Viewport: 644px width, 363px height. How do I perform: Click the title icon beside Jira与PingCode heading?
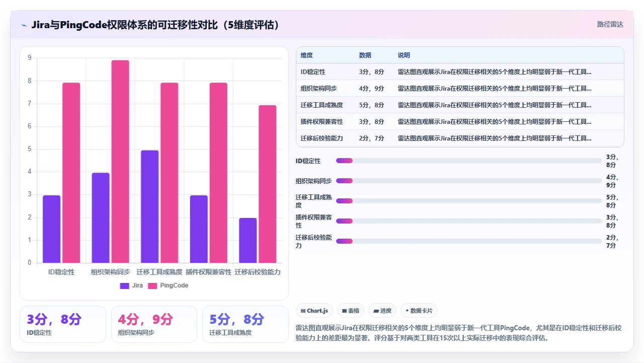coord(24,25)
